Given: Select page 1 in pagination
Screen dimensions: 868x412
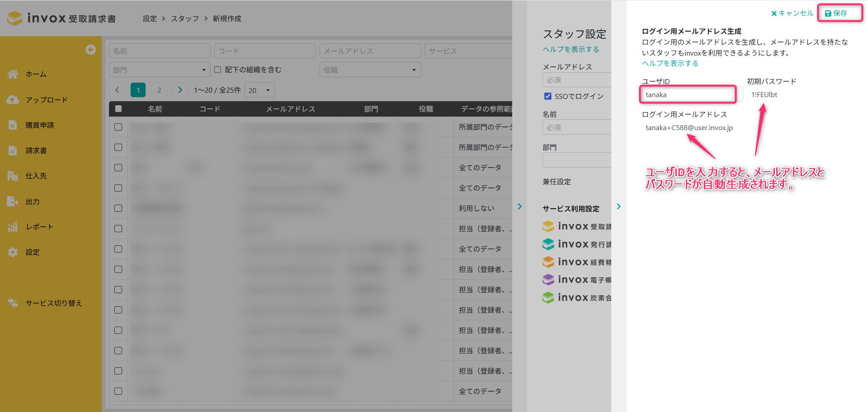Looking at the screenshot, I should (138, 90).
